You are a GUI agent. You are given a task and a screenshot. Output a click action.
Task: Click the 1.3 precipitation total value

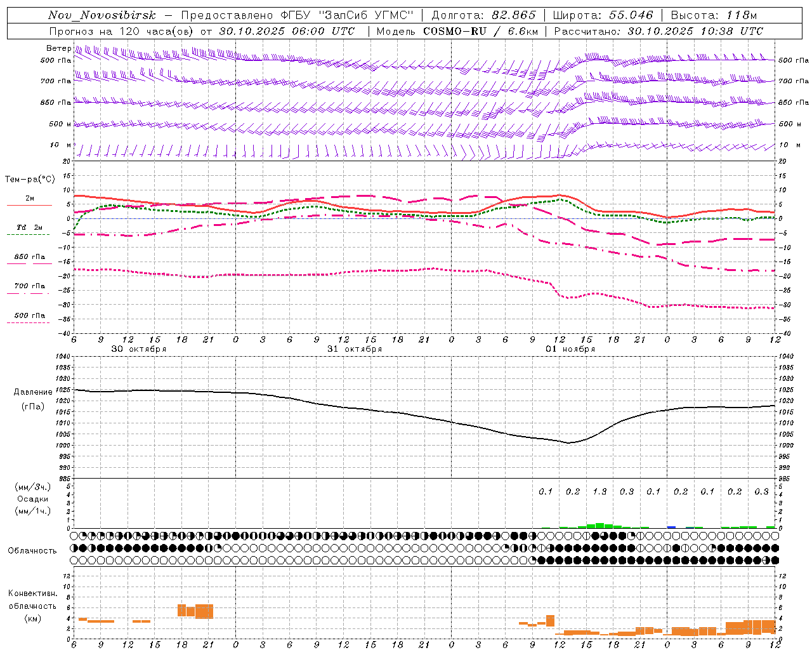[599, 491]
